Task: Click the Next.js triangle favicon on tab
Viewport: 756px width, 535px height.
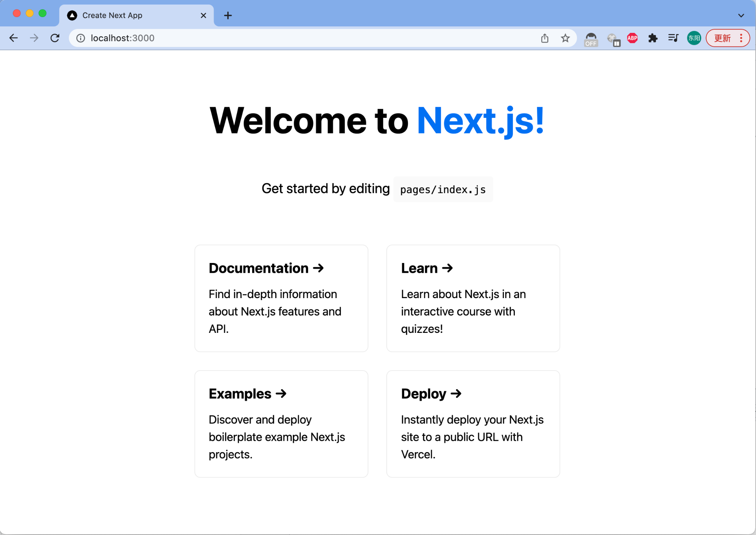Action: 72,15
